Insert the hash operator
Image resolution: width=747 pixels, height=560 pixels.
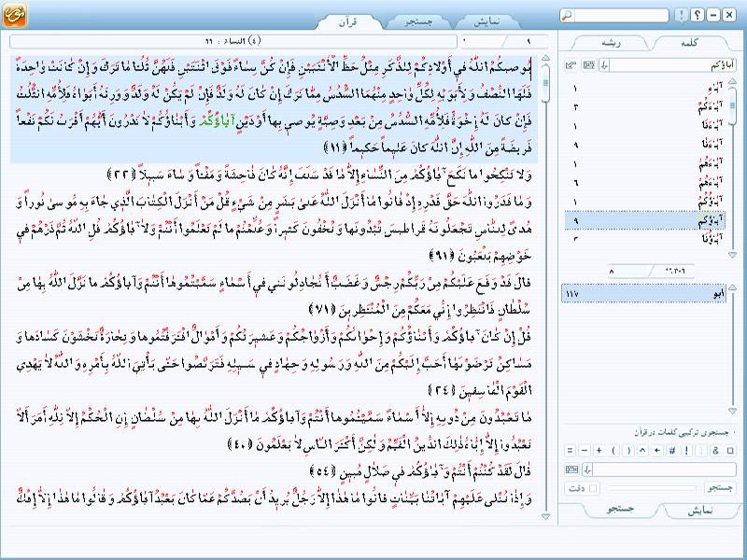pyautogui.click(x=671, y=450)
